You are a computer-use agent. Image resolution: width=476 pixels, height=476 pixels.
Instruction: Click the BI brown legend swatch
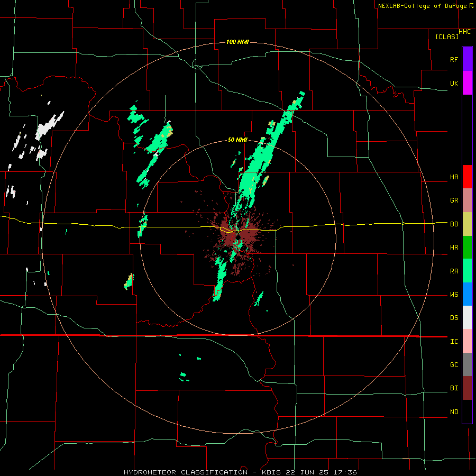[x=467, y=388]
